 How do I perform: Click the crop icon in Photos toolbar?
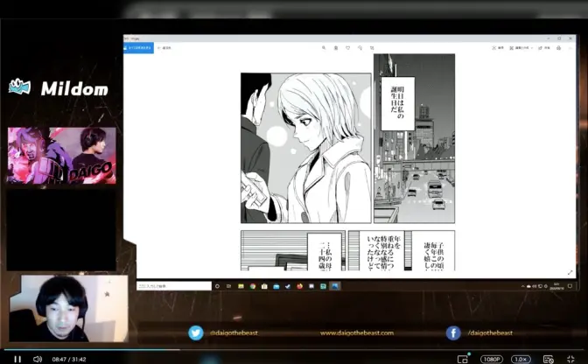372,47
